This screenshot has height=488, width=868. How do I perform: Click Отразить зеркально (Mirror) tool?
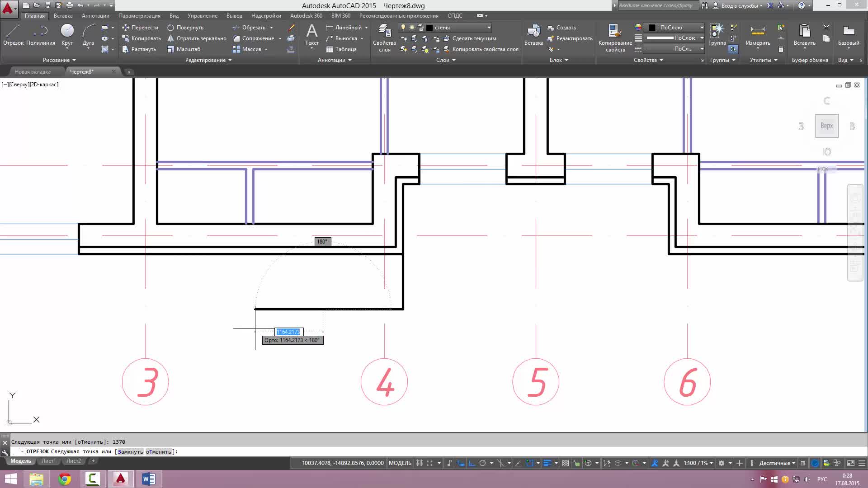click(x=197, y=38)
